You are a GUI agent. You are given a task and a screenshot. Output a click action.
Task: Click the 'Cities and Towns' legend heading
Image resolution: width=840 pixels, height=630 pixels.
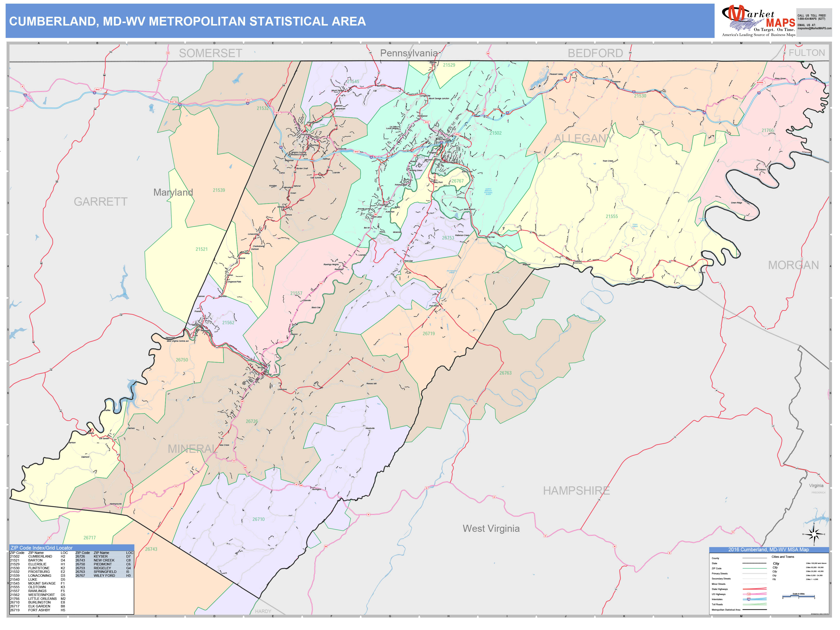(783, 557)
